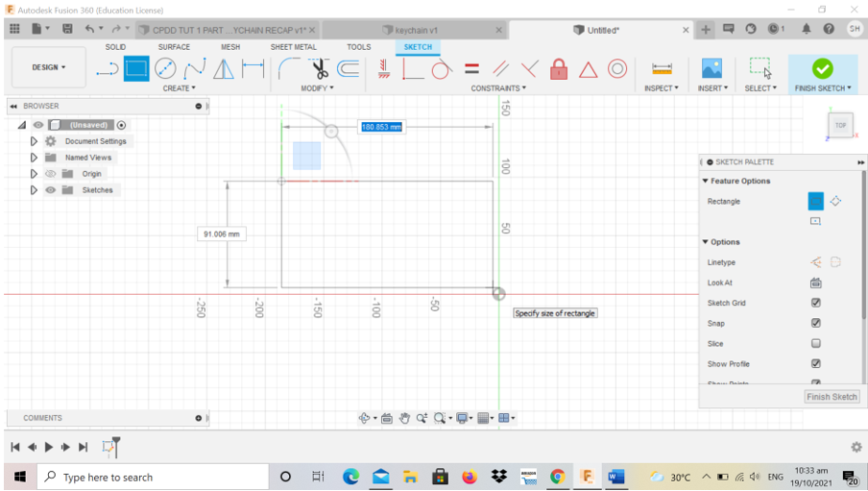
Task: Click the Insert Image icon
Action: [711, 68]
